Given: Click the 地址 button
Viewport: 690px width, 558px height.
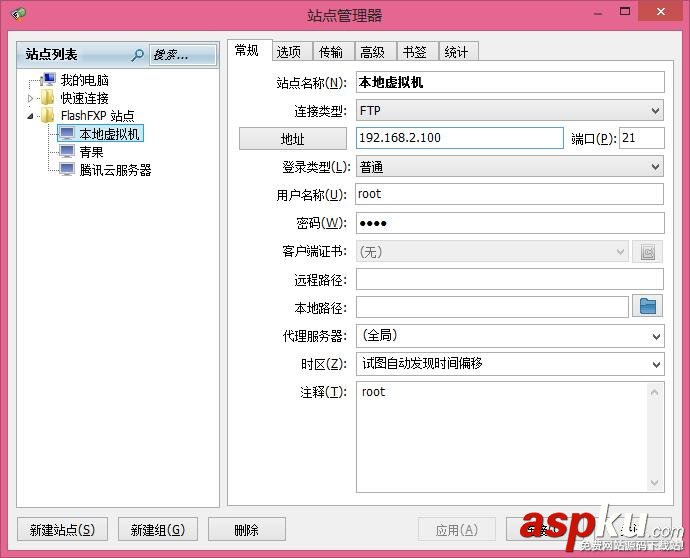Looking at the screenshot, I should 293,139.
